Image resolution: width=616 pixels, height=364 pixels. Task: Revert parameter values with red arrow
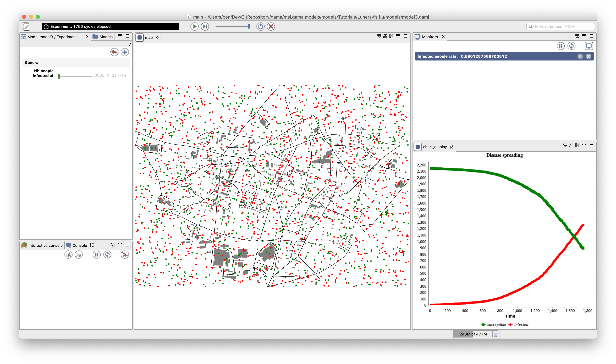(x=114, y=52)
